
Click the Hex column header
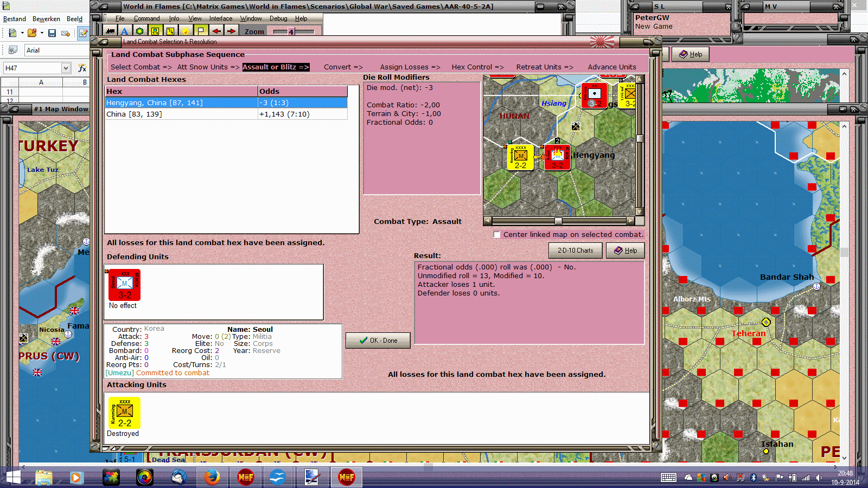181,91
